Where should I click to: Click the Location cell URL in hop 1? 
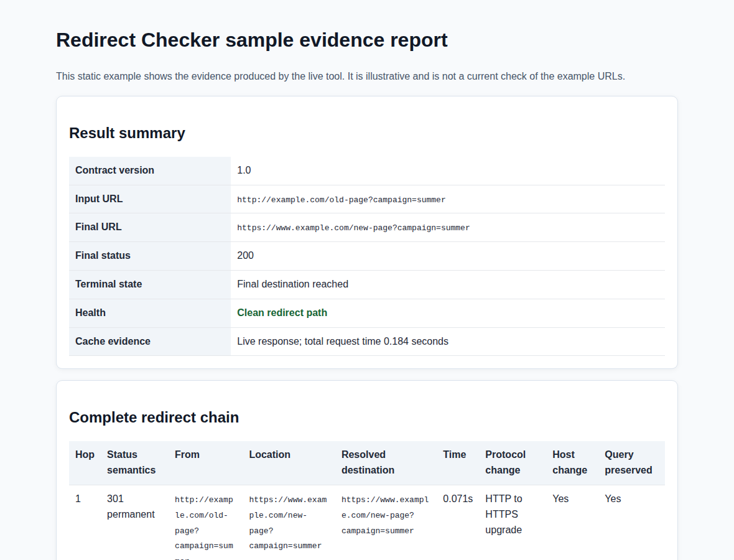point(288,523)
